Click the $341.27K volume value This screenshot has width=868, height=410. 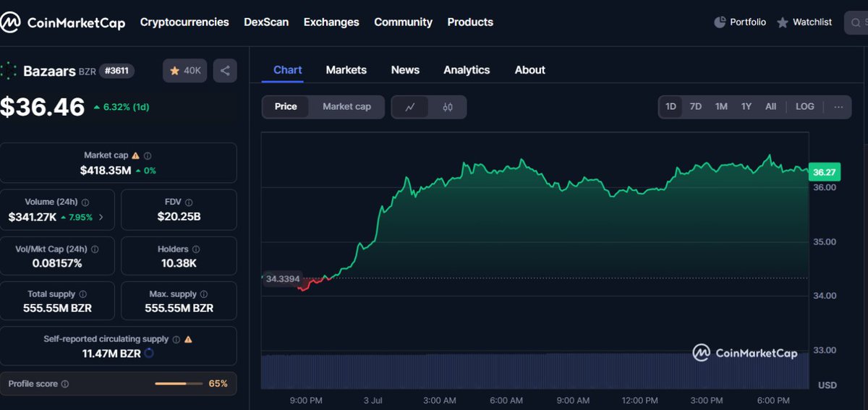(x=32, y=217)
